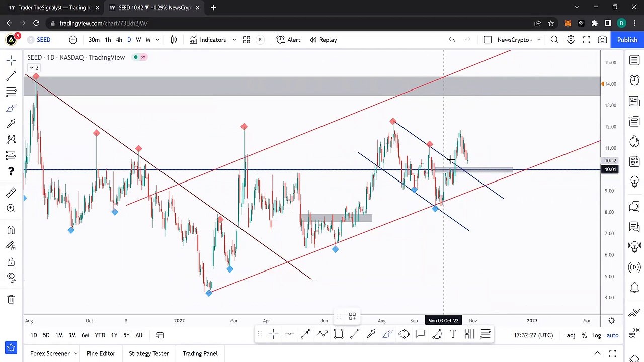Select the crosshair cursor tool in left sidebar
644x362 pixels.
11,60
